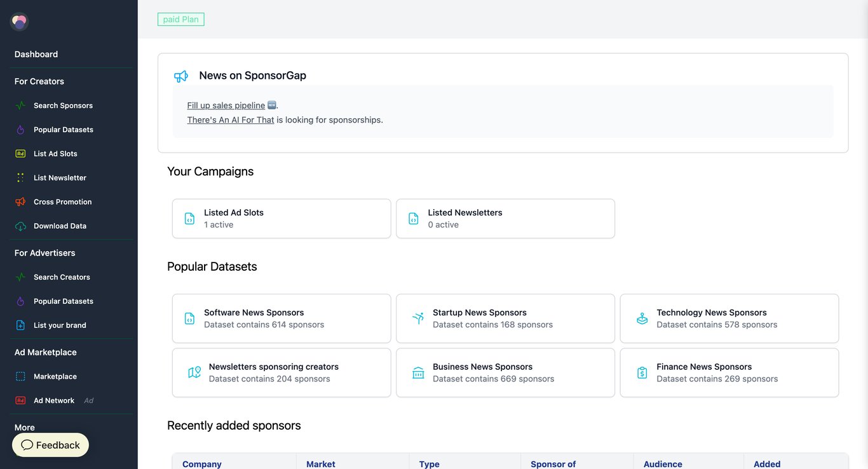Open the Marketplace menu item
Image resolution: width=868 pixels, height=469 pixels.
pos(55,376)
